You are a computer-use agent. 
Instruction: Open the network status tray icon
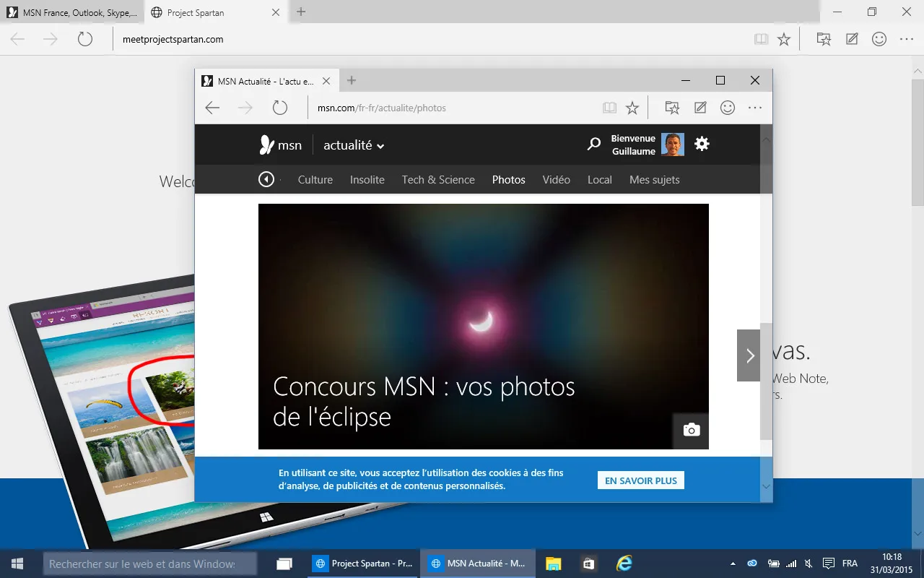click(x=791, y=564)
